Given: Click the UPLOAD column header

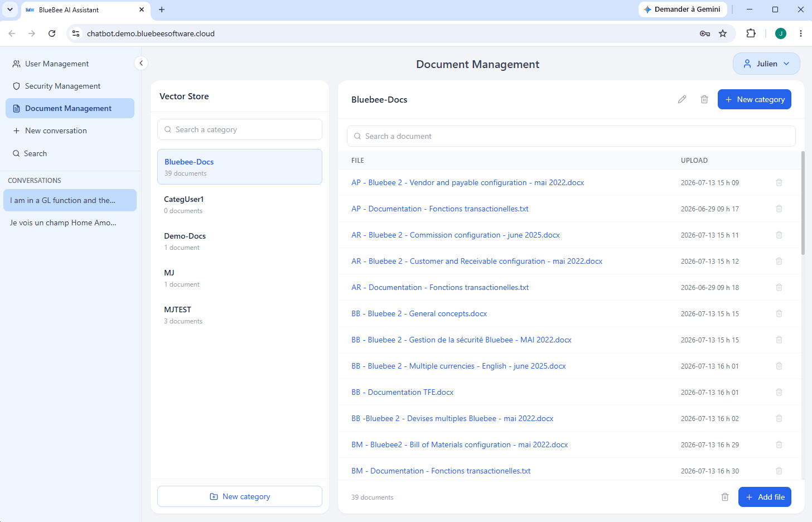Looking at the screenshot, I should point(694,160).
